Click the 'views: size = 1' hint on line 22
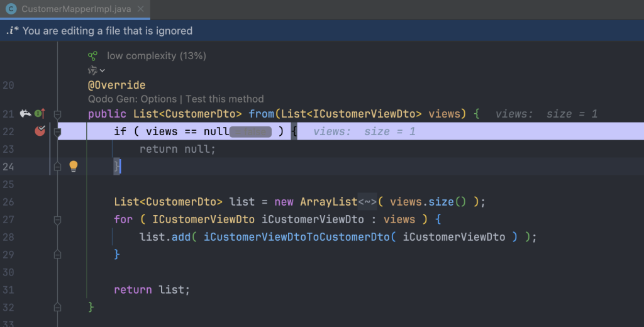The width and height of the screenshot is (644, 327). click(x=364, y=131)
